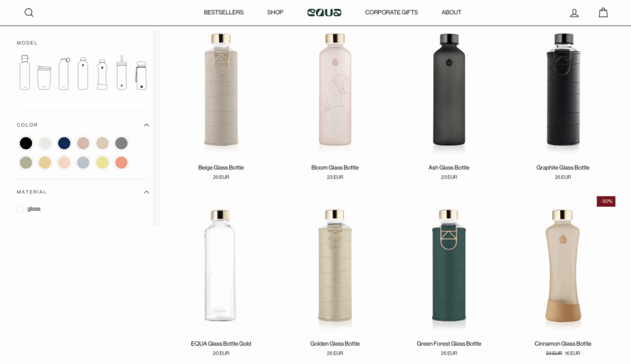Go to Corporate Gifts page
This screenshot has height=364, width=631.
point(391,12)
